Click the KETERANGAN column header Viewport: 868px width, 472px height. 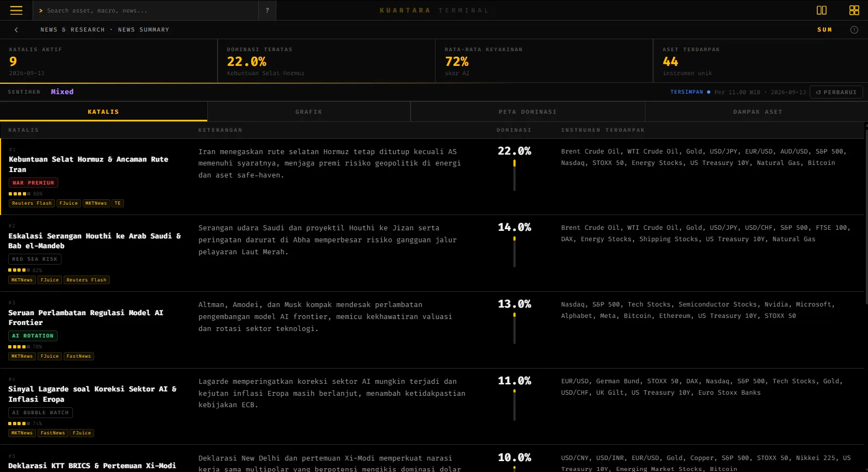(x=220, y=130)
